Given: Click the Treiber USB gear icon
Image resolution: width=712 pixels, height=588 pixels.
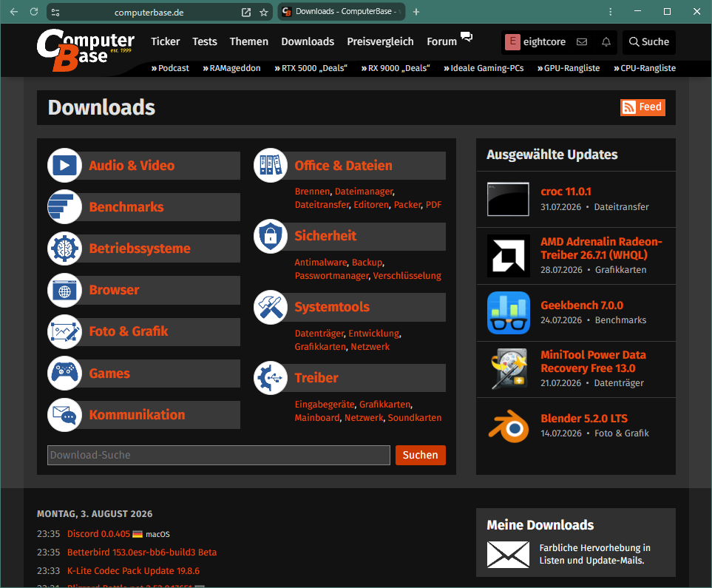Looking at the screenshot, I should 271,378.
